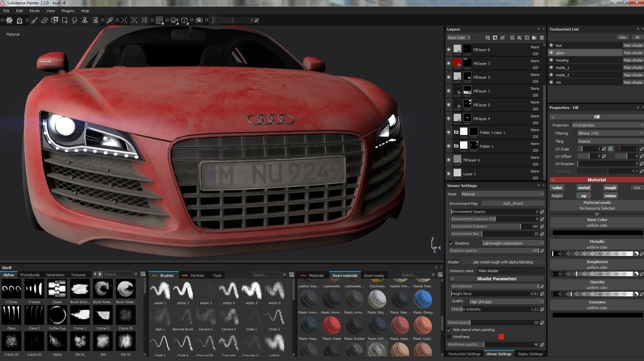This screenshot has height=361, width=644.
Task: Lock the UV Scale ratio
Action: [x=610, y=149]
